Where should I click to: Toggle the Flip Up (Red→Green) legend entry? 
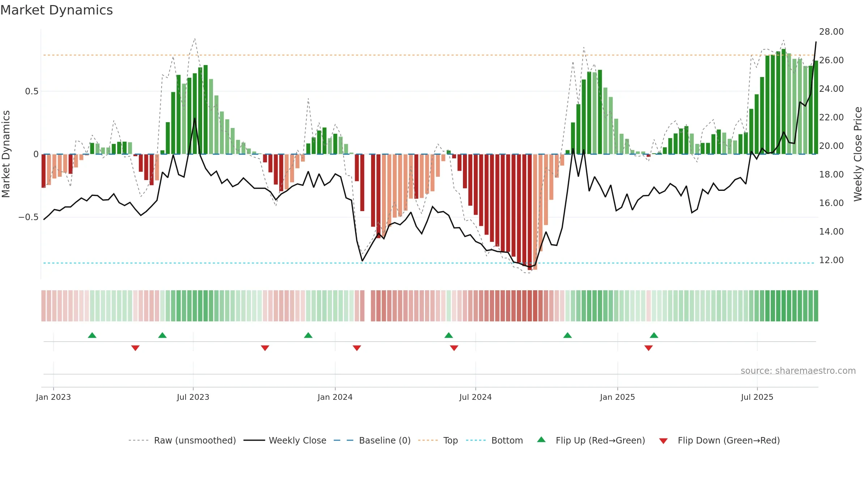point(591,440)
